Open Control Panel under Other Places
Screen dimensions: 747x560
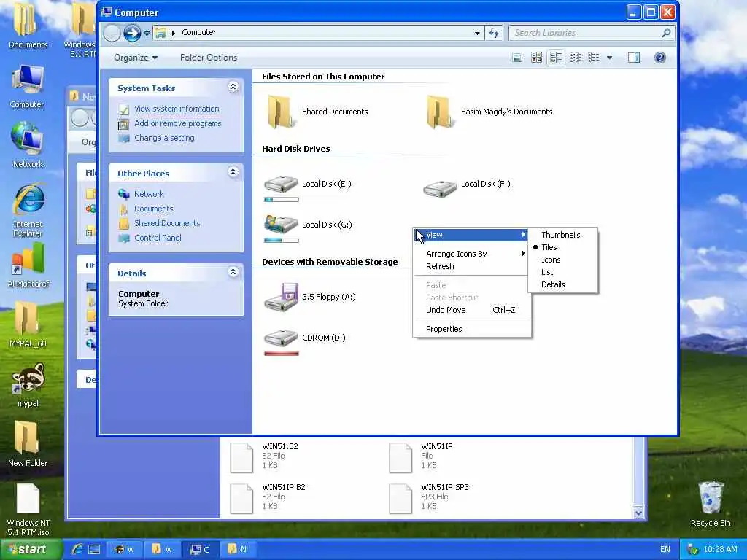click(x=158, y=238)
